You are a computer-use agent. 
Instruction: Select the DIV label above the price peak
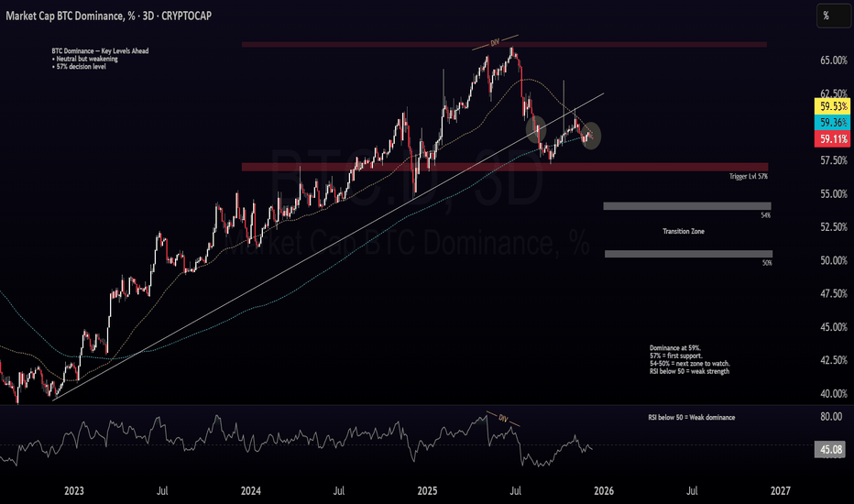496,43
